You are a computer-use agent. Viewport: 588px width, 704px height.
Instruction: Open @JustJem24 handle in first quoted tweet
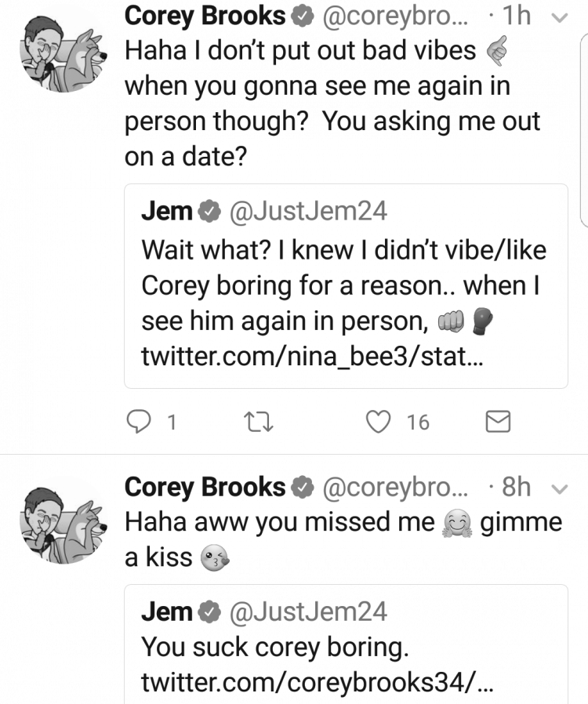click(x=308, y=212)
